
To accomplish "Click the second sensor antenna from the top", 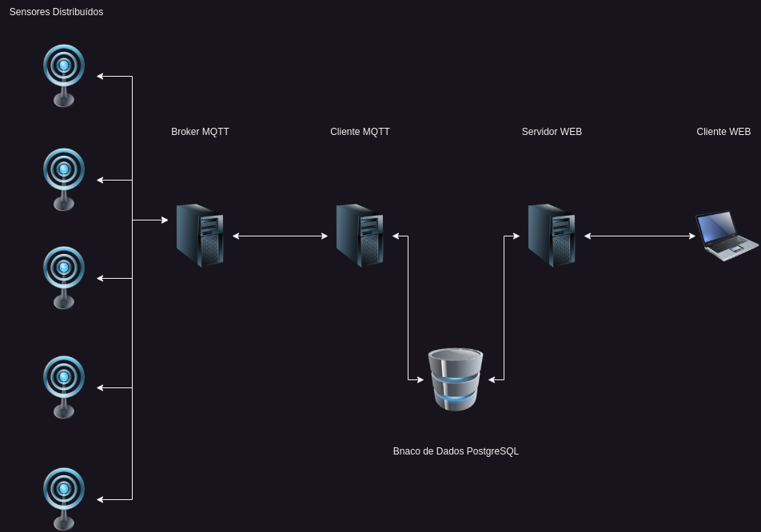I will tap(64, 179).
